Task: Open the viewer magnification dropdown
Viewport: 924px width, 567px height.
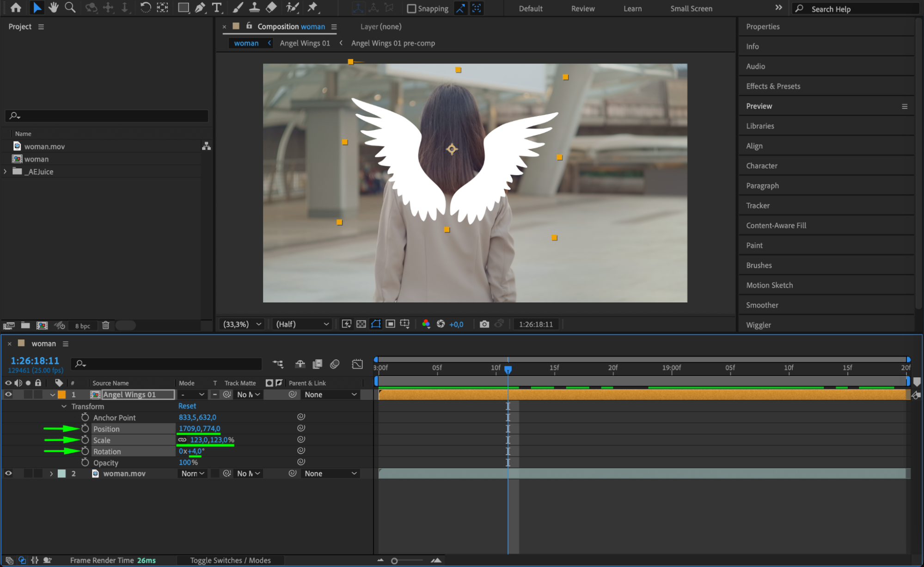Action: click(243, 324)
